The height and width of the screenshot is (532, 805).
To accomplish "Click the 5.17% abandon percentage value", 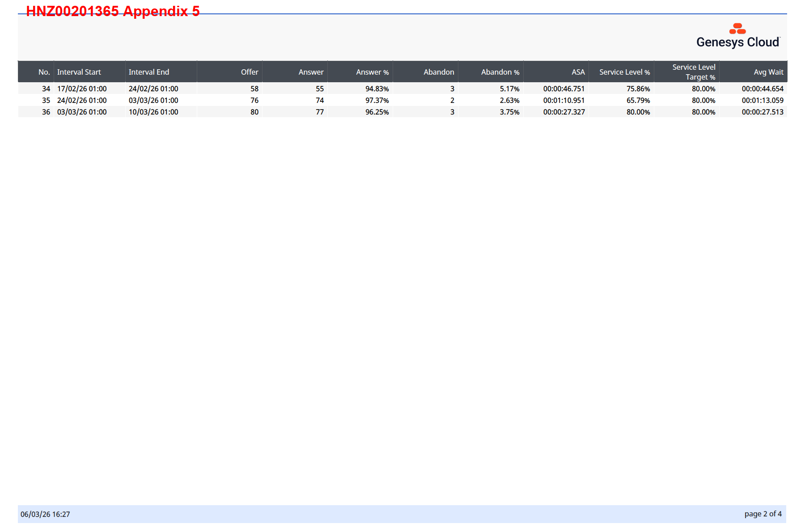I will click(509, 89).
